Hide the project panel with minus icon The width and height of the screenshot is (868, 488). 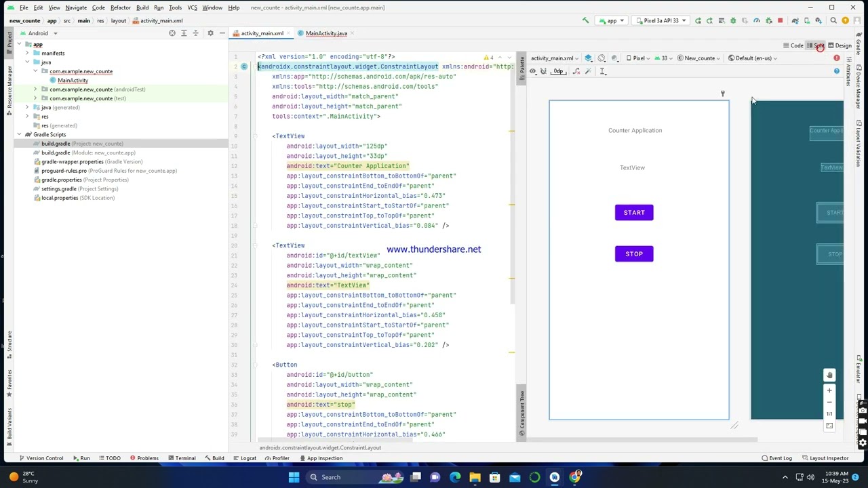click(x=222, y=33)
